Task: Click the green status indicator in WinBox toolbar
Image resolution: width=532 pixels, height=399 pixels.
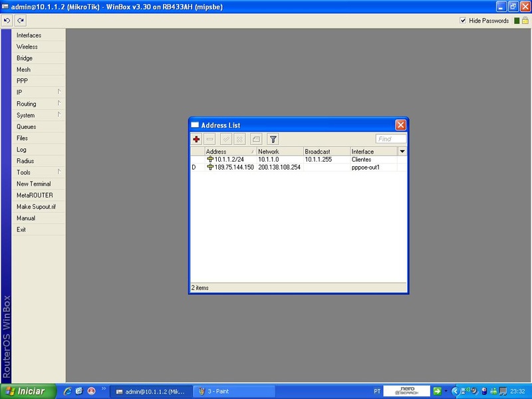Action: pos(517,21)
